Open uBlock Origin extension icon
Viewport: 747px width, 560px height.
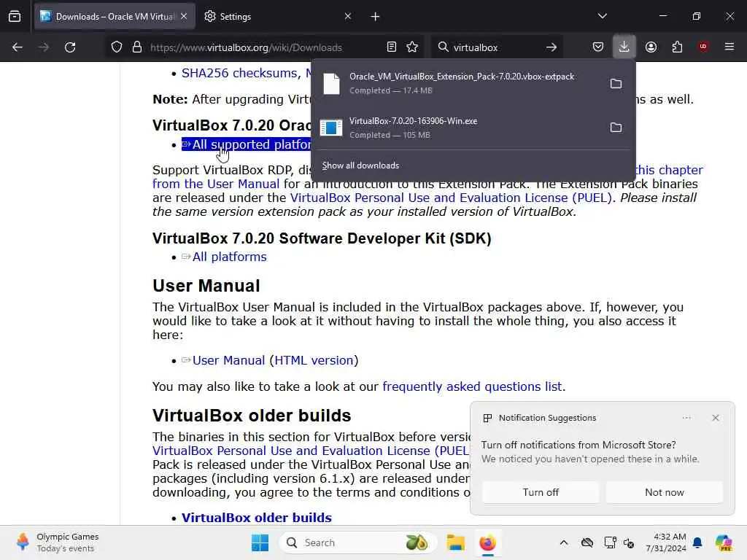[x=703, y=47]
